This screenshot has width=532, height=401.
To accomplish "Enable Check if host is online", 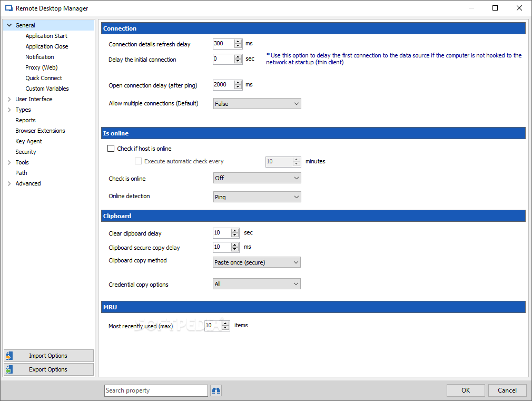I will click(x=111, y=149).
